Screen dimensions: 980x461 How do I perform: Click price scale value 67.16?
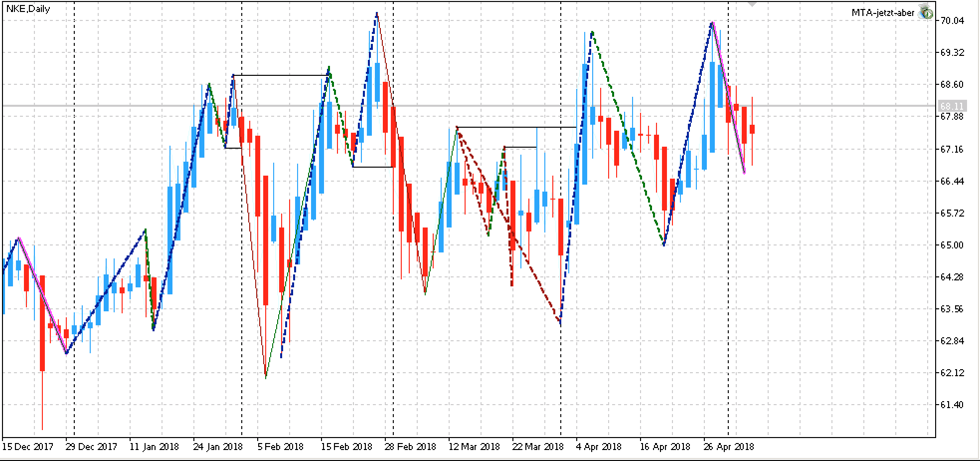click(952, 149)
